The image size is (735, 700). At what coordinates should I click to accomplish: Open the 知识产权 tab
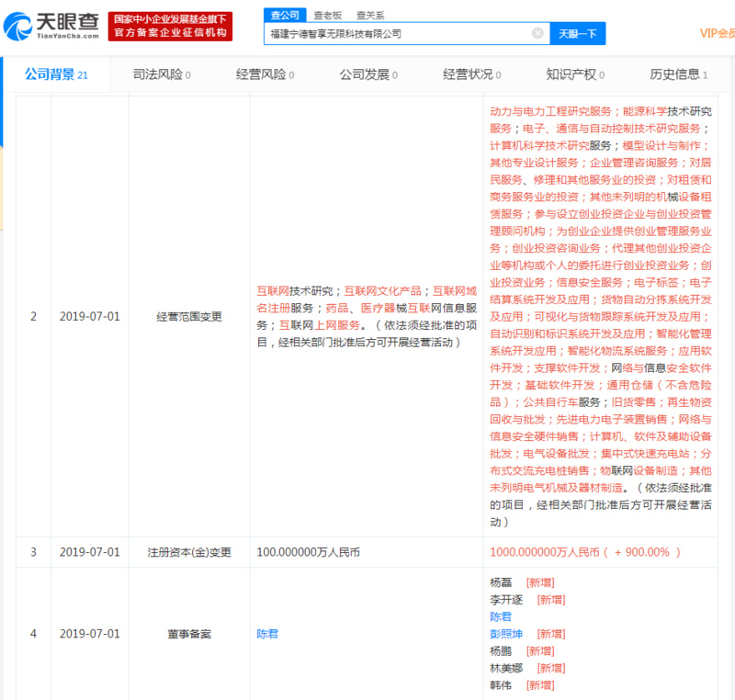pyautogui.click(x=575, y=74)
